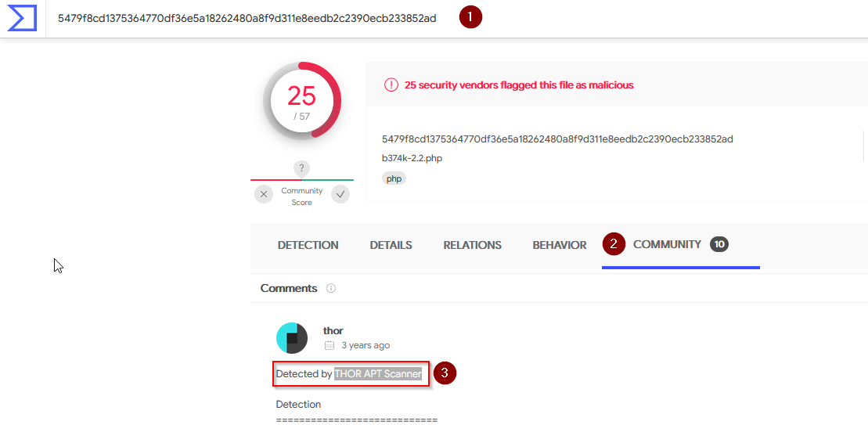Switch to the DETECTION tab
Image resolution: width=868 pixels, height=425 pixels.
(x=308, y=245)
